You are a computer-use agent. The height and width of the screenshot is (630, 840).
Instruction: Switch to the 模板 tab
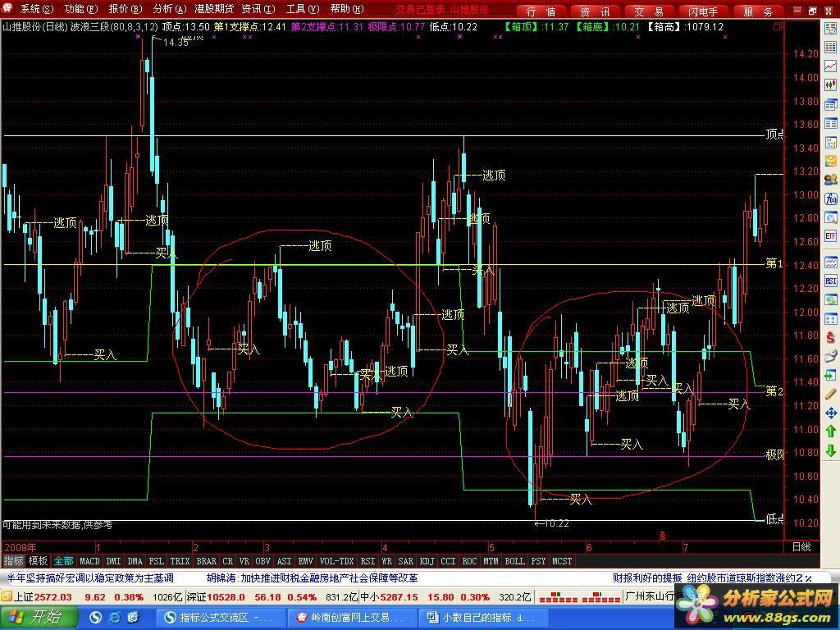[38, 561]
